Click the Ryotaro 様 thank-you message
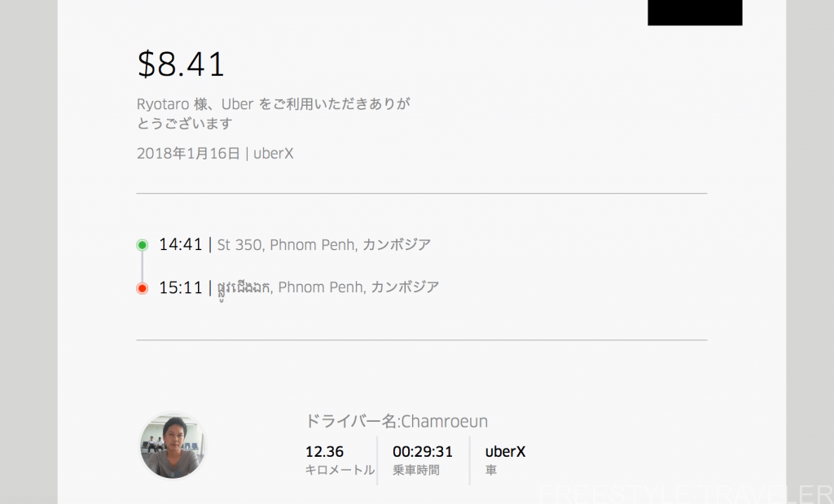Screen dimensions: 834x504 coord(274,113)
